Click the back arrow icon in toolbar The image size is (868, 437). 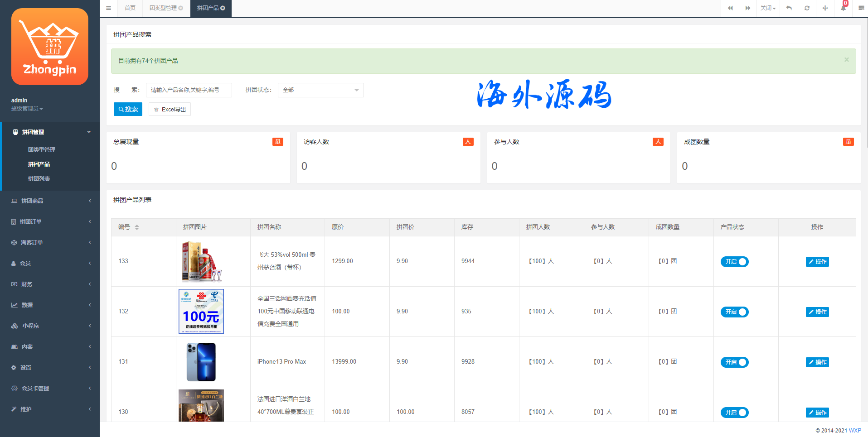tap(789, 8)
